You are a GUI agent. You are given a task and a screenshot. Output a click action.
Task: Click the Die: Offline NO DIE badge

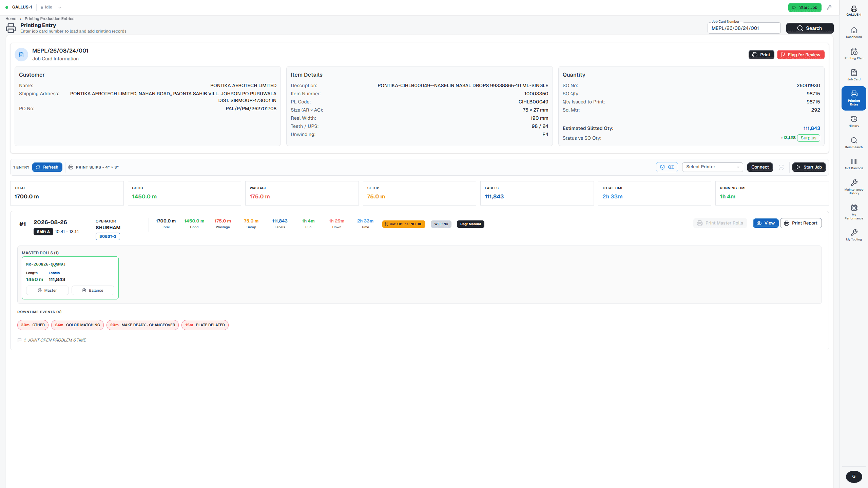point(403,224)
